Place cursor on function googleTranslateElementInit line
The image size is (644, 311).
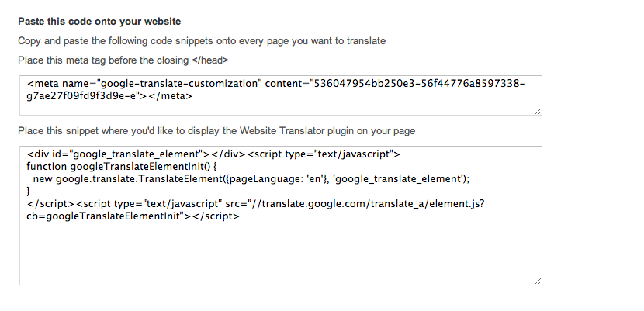(121, 167)
